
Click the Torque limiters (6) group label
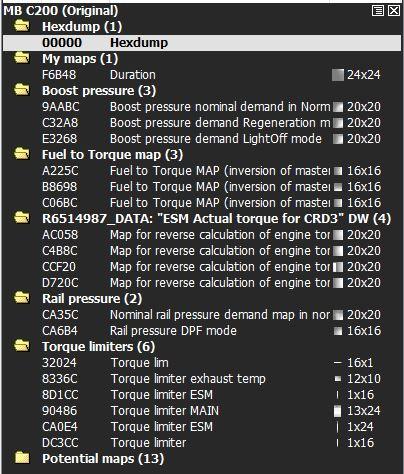(x=99, y=346)
